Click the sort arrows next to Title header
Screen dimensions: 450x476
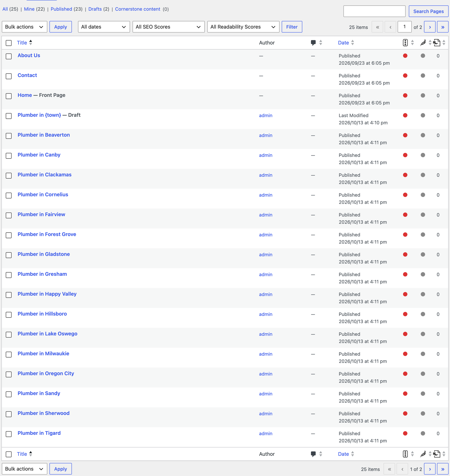31,43
